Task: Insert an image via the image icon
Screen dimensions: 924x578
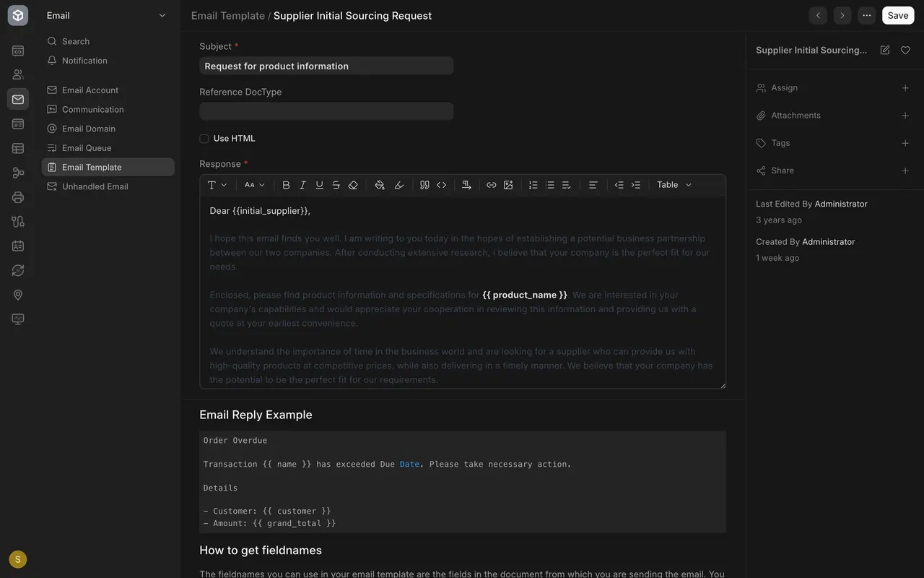Action: pyautogui.click(x=508, y=185)
